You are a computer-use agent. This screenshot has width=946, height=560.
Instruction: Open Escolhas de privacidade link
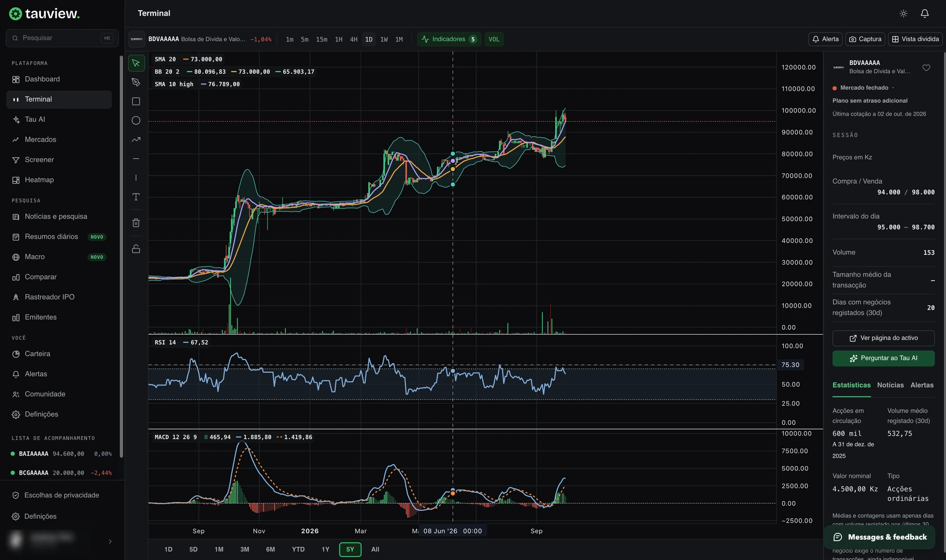[x=62, y=495]
